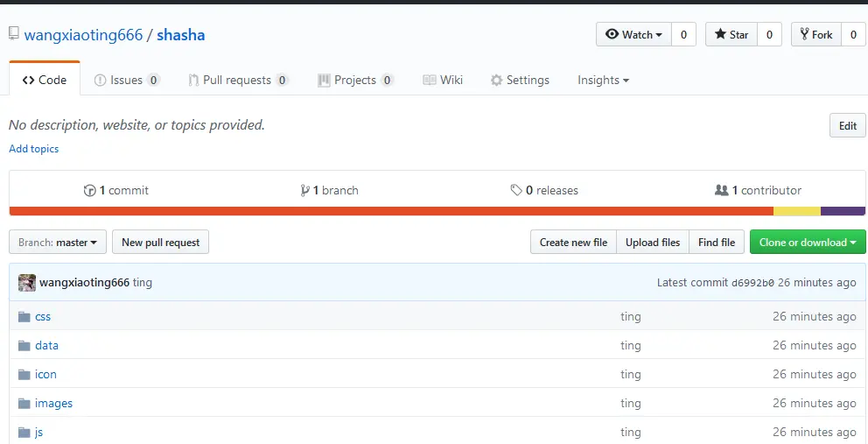868x444 pixels.
Task: Open the js folder
Action: [38, 433]
